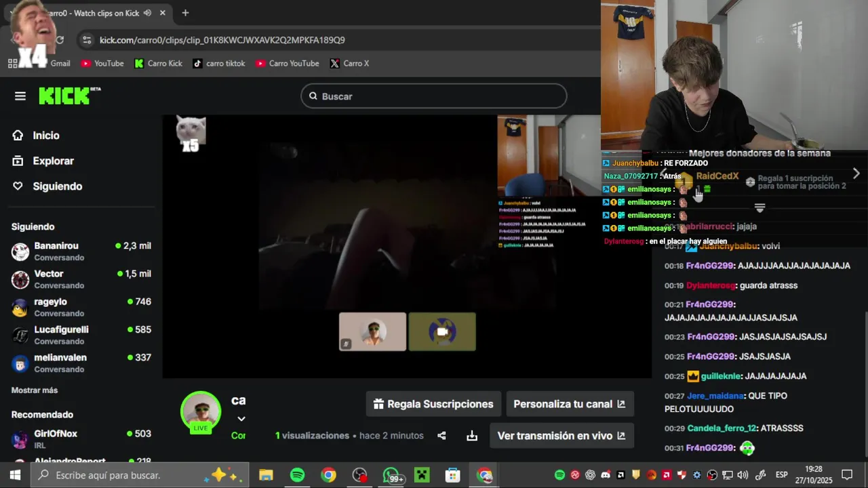Click site information icon in address bar

(86, 40)
